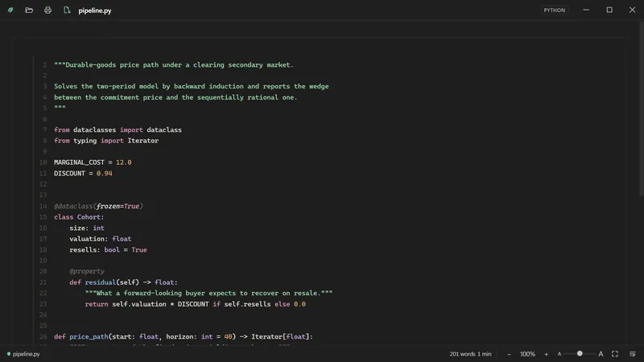644x362 pixels.
Task: Click 'Iterator' in the typing import line
Action: coord(143,141)
